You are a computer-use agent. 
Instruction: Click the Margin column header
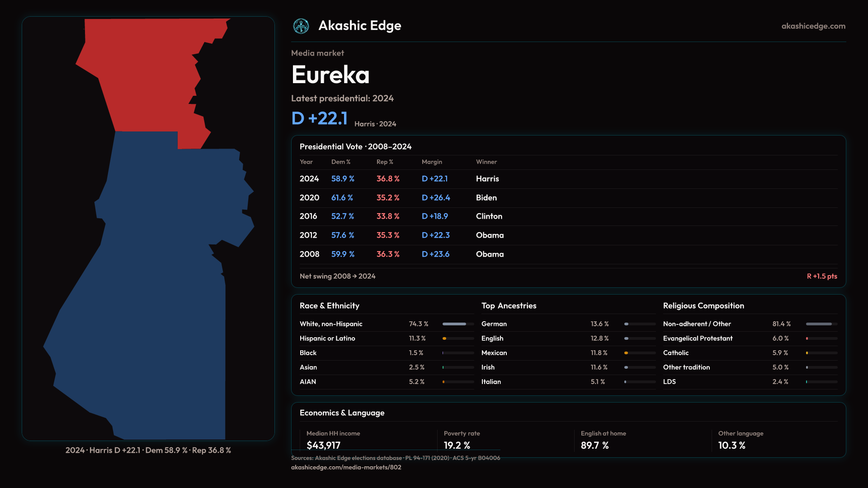[x=432, y=162]
